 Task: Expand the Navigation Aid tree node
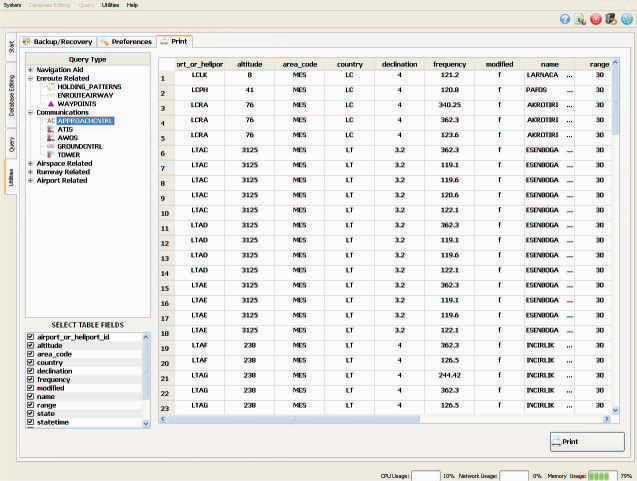30,70
